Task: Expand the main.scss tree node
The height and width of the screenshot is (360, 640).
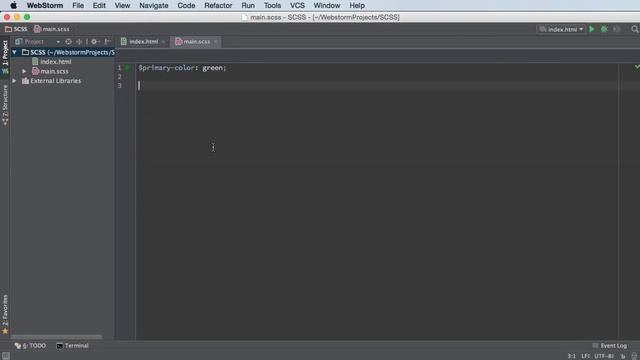Action: (x=24, y=71)
